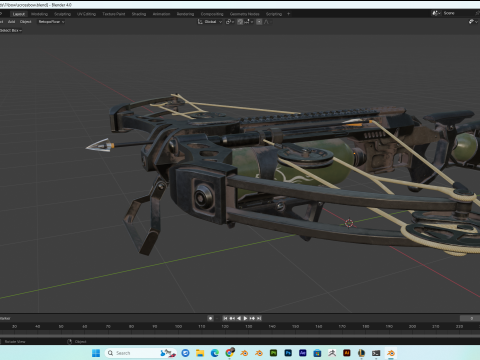The width and height of the screenshot is (480, 360).
Task: Open the Sculpting workspace tab
Action: [x=62, y=14]
